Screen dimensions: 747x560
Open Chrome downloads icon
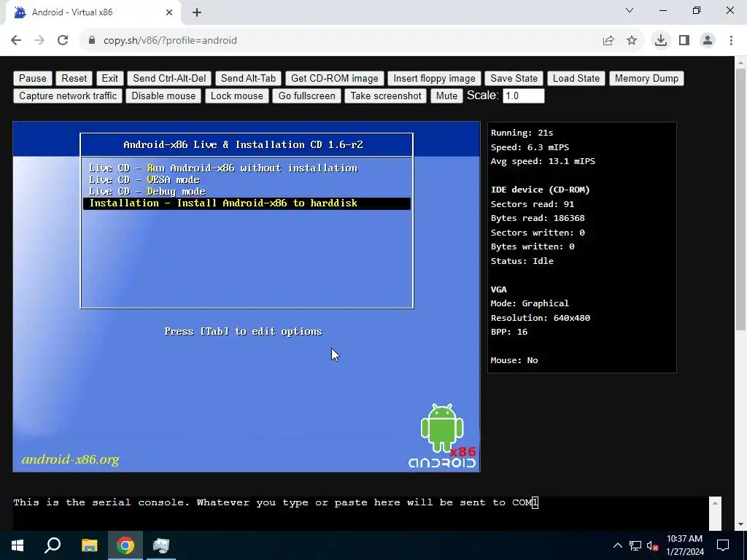coord(661,41)
